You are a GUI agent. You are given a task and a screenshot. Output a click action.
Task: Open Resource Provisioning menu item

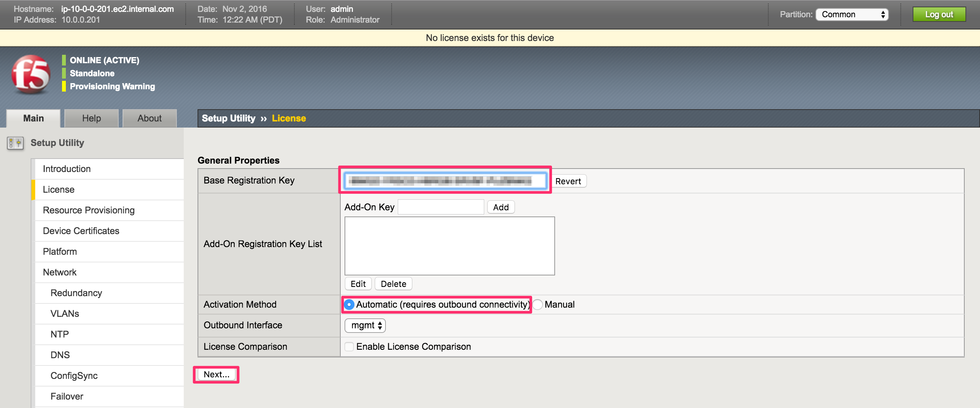(x=109, y=210)
